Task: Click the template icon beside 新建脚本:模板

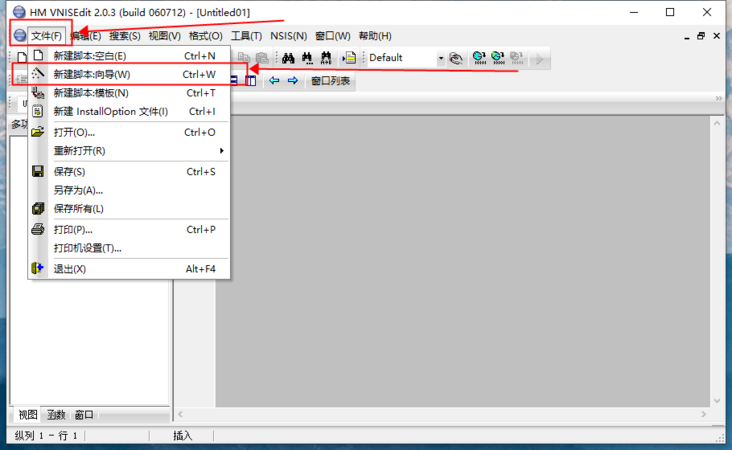Action: (x=38, y=93)
